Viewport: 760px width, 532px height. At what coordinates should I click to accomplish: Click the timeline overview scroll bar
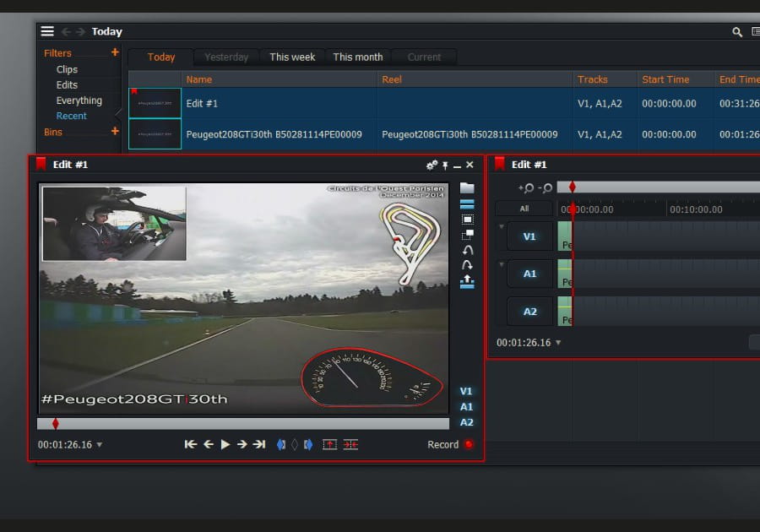(x=658, y=187)
